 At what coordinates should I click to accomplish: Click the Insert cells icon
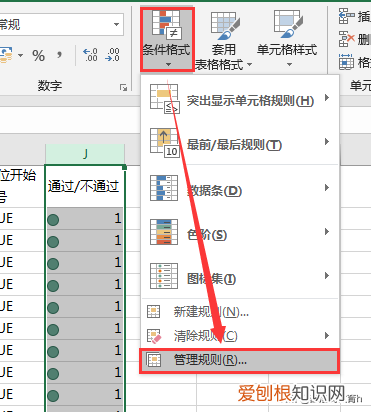point(346,17)
